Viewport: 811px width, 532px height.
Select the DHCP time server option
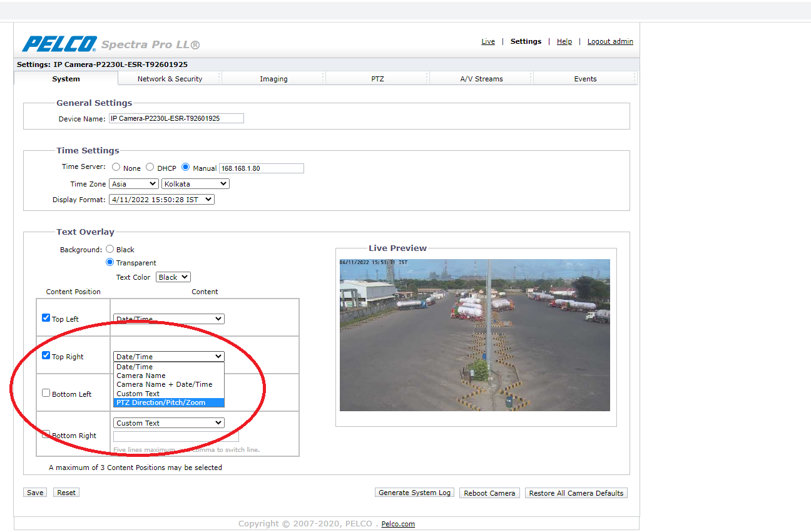[150, 168]
